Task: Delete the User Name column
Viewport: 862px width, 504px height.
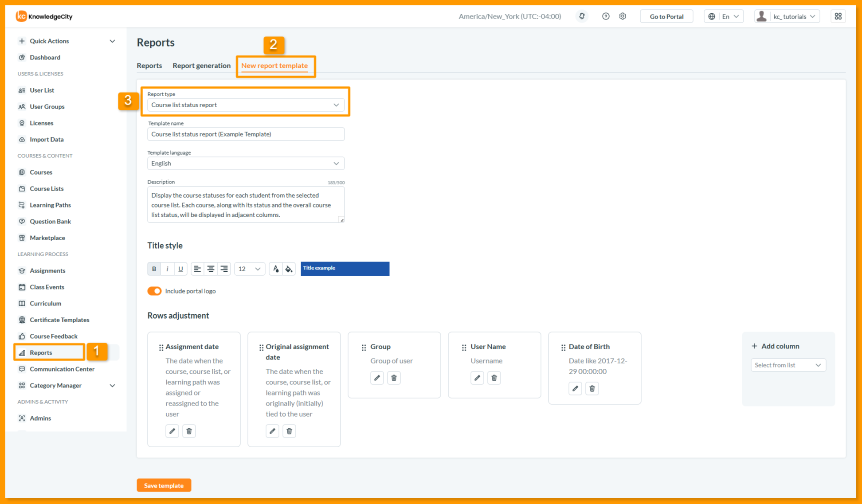Action: (x=494, y=378)
